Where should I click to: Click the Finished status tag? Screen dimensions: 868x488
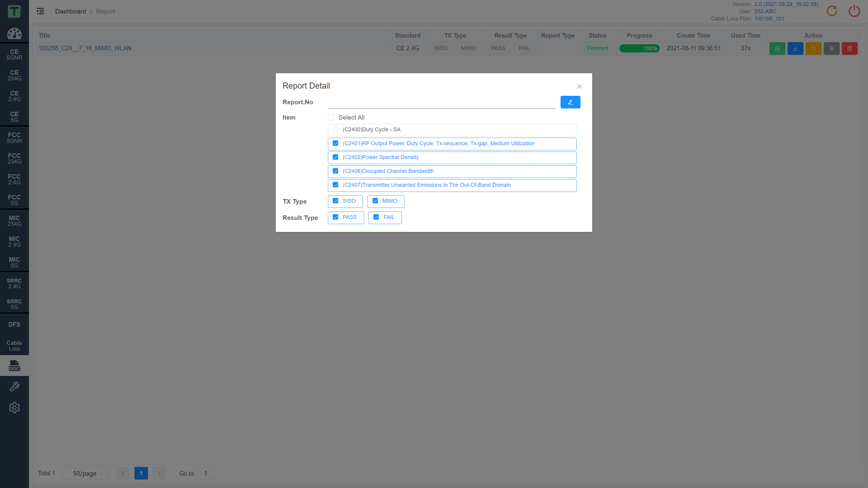(x=597, y=48)
